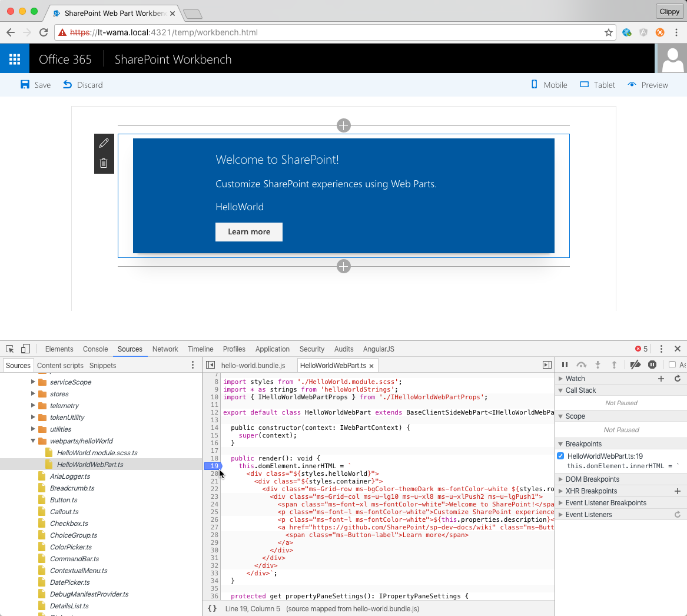Add a new watch expression
Image resolution: width=687 pixels, height=616 pixels.
(x=661, y=378)
